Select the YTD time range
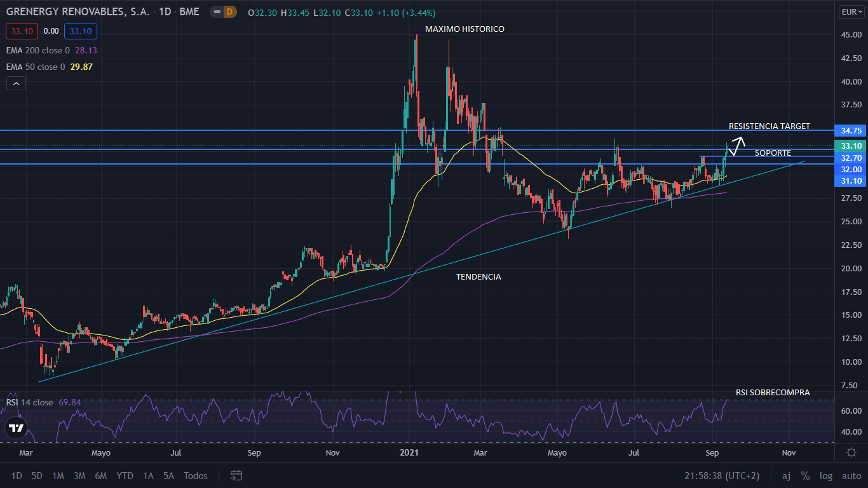868x488 pixels. click(x=125, y=475)
